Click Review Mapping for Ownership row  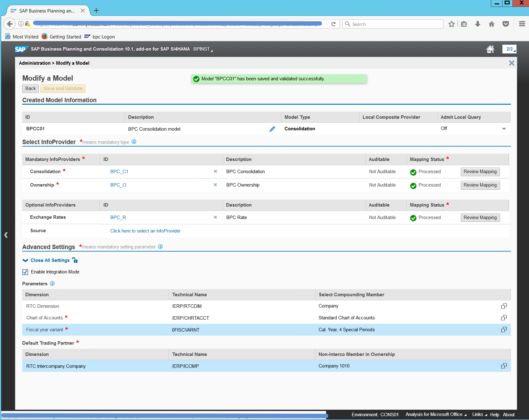[480, 185]
